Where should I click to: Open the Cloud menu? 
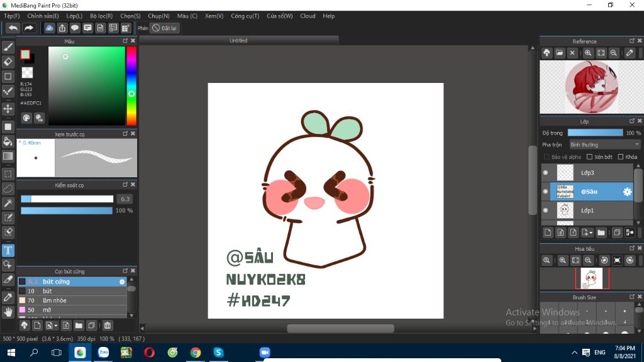[308, 16]
